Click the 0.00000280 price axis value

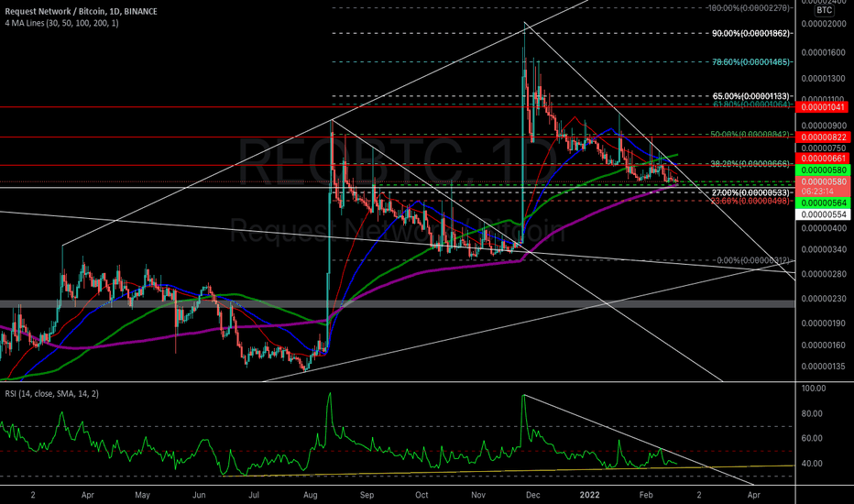[x=824, y=273]
